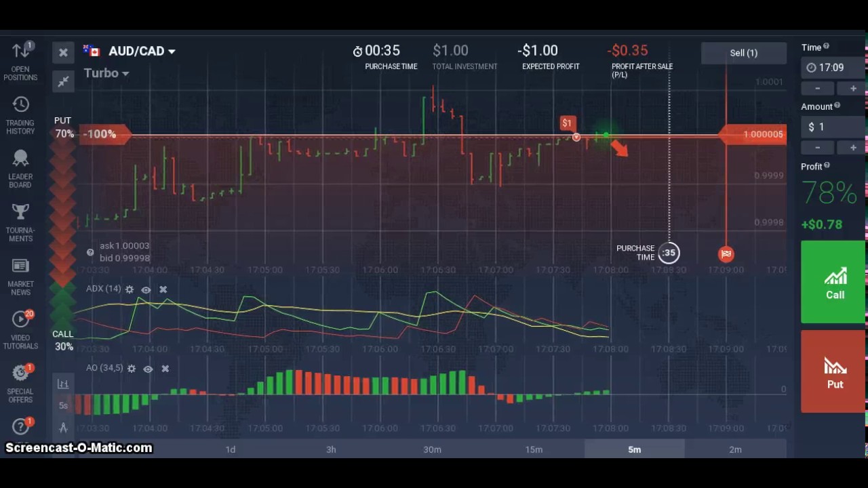Open Special Offers
Image resolution: width=868 pixels, height=488 pixels.
(x=20, y=384)
